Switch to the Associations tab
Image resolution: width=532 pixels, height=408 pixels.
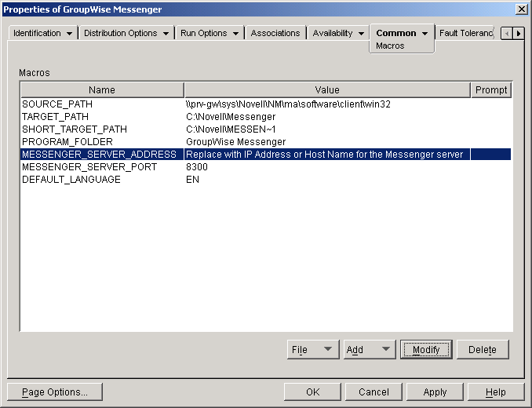pyautogui.click(x=275, y=33)
